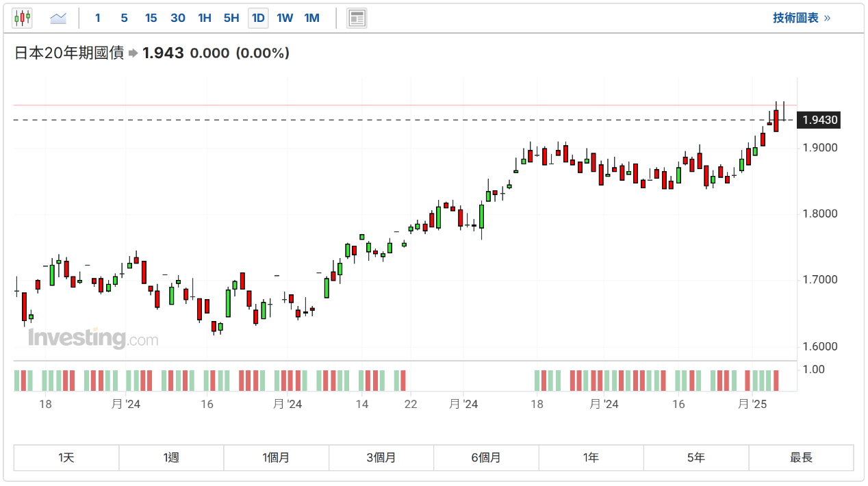The image size is (868, 486).
Task: Select the 1-minute interval
Action: (x=98, y=18)
